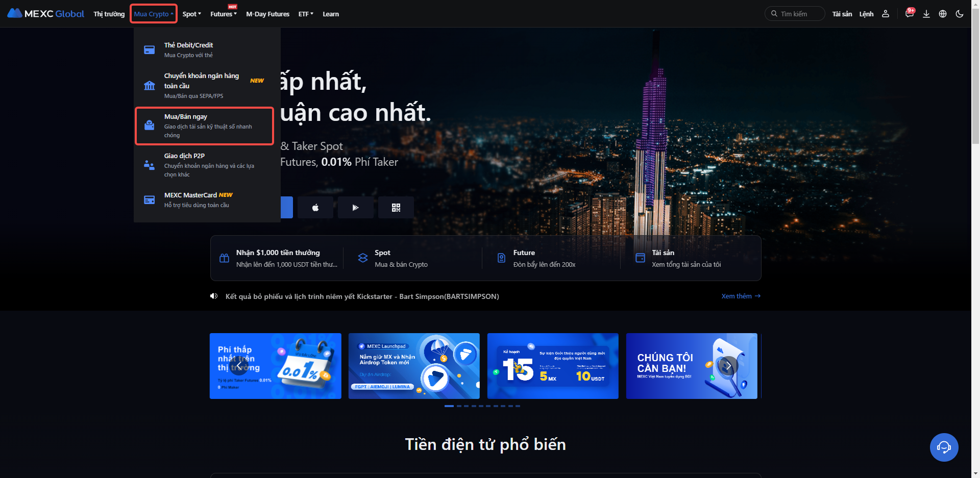Screen dimensions: 980x478
Task: Select Giao dịch P2P menu entry
Action: (x=205, y=165)
